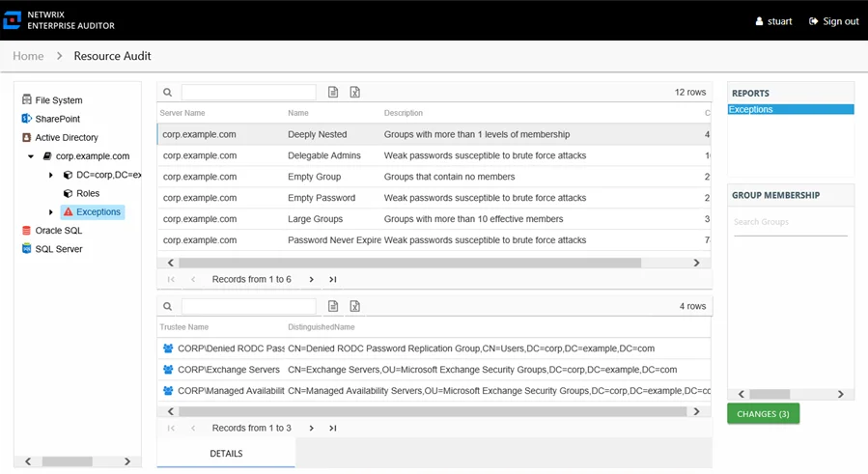The width and height of the screenshot is (868, 474).
Task: Click the CHANGES (3) button
Action: tap(763, 414)
